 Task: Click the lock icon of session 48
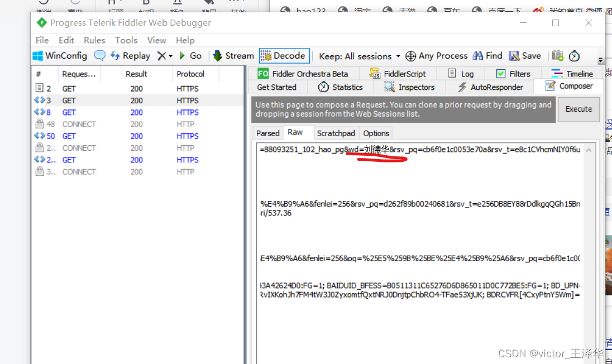[40, 124]
